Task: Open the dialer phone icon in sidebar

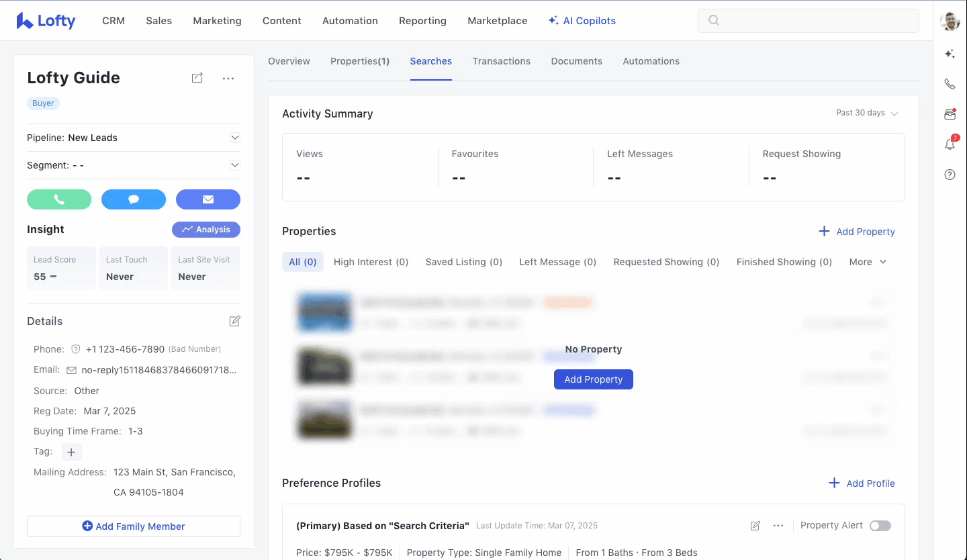Action: (x=950, y=84)
